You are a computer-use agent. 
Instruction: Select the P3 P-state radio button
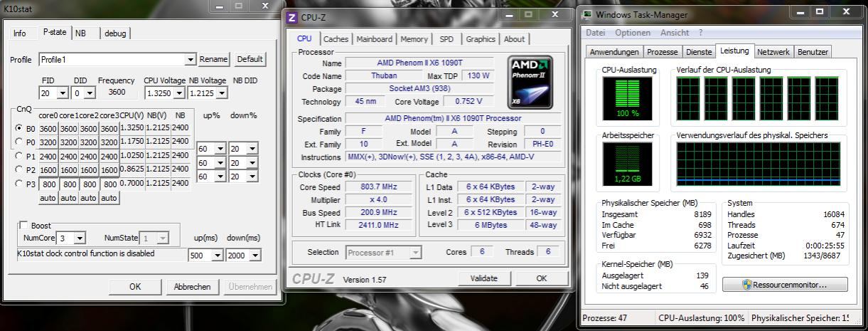point(19,183)
